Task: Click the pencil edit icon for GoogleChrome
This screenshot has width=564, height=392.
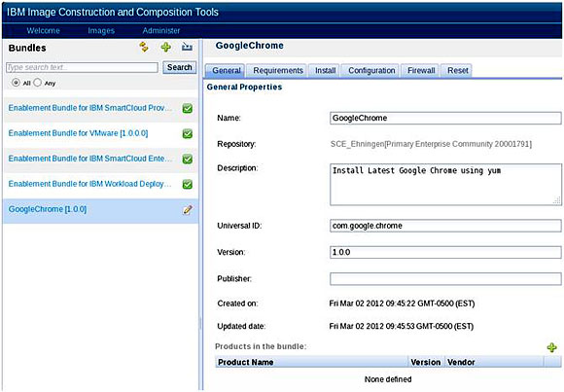Action: pyautogui.click(x=188, y=209)
